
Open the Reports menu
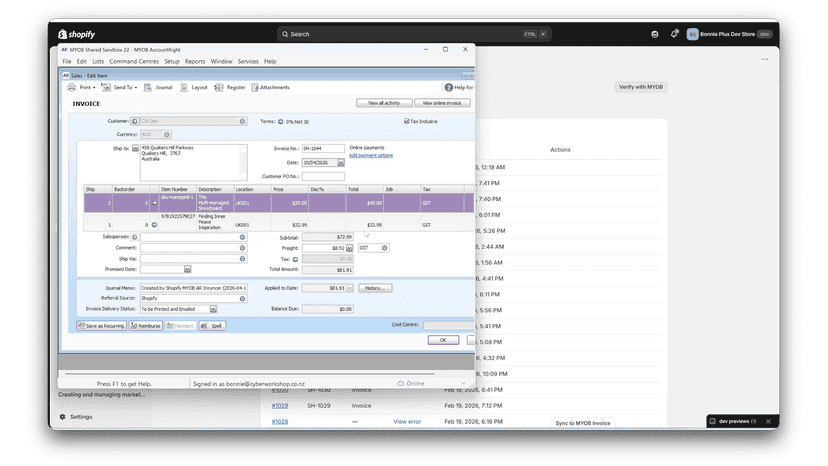point(195,61)
